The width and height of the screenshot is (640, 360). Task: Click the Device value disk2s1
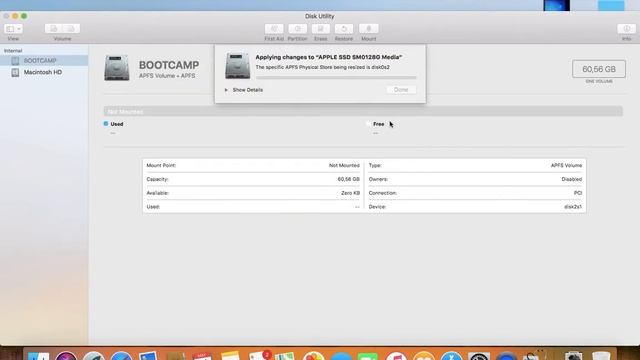pyautogui.click(x=573, y=207)
